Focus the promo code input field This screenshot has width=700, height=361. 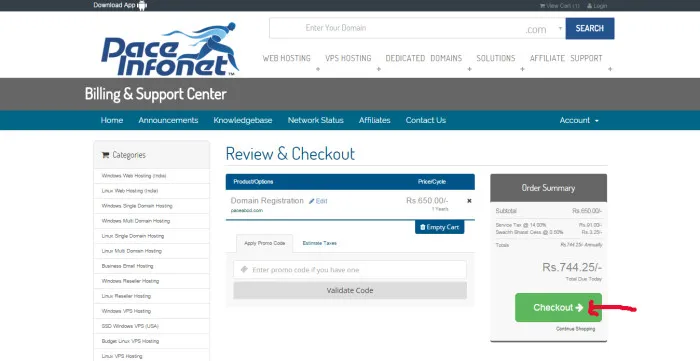350,270
